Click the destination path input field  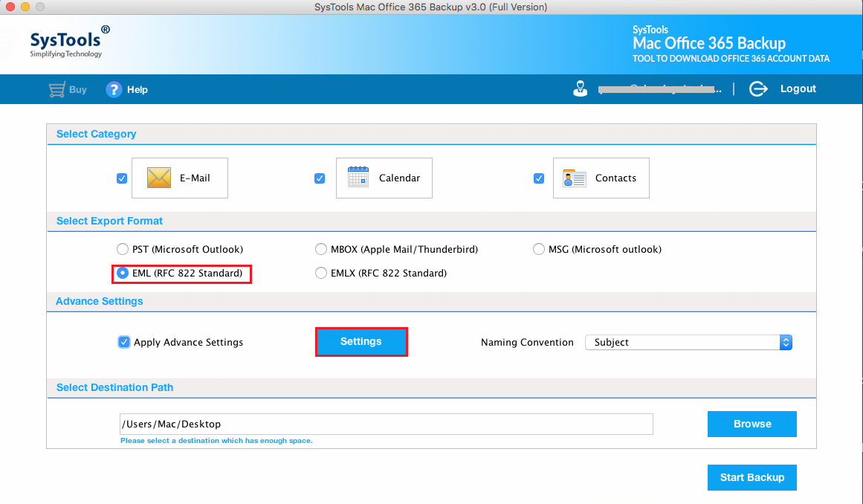387,424
